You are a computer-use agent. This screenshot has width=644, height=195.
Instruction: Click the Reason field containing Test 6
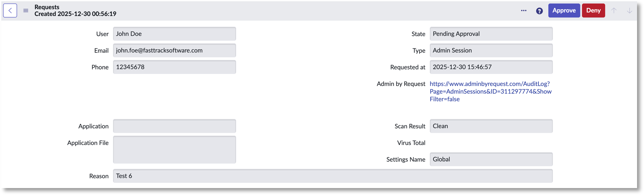(x=332, y=176)
